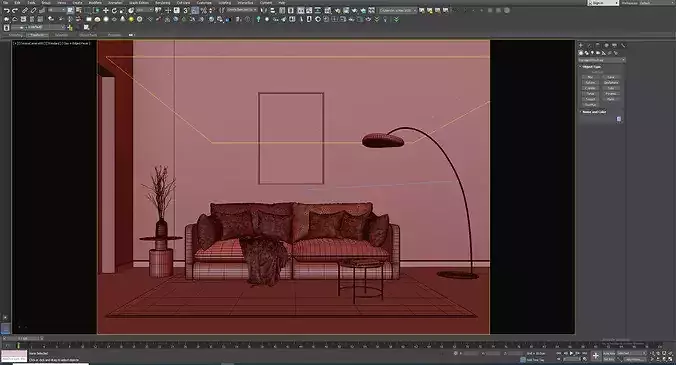
Task: Choose the Select and Move tool
Action: coord(106,10)
